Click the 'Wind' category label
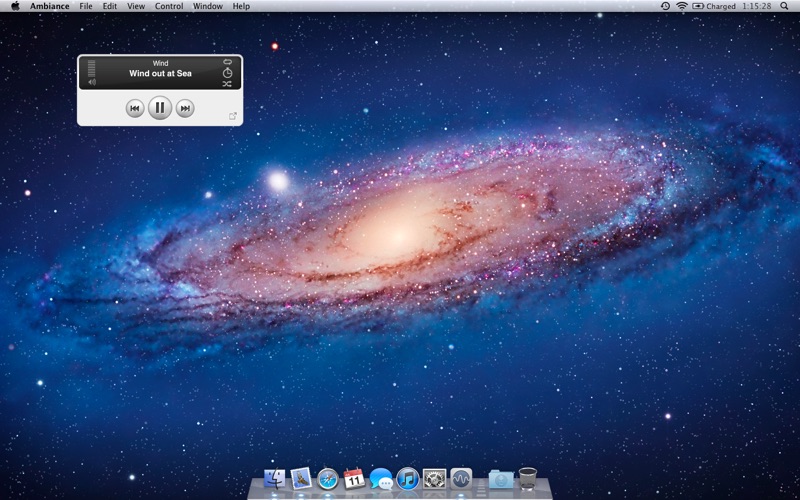Viewport: 800px width, 500px height. coord(160,63)
